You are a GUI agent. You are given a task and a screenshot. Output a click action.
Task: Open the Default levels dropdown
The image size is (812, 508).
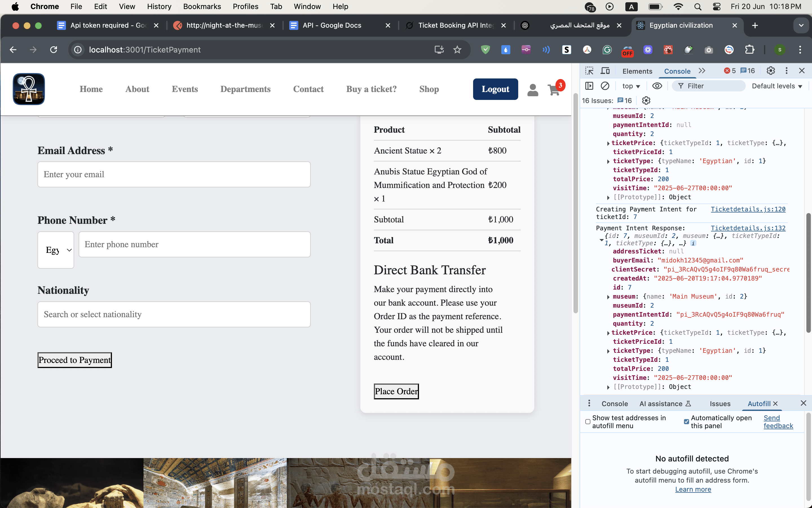click(776, 86)
